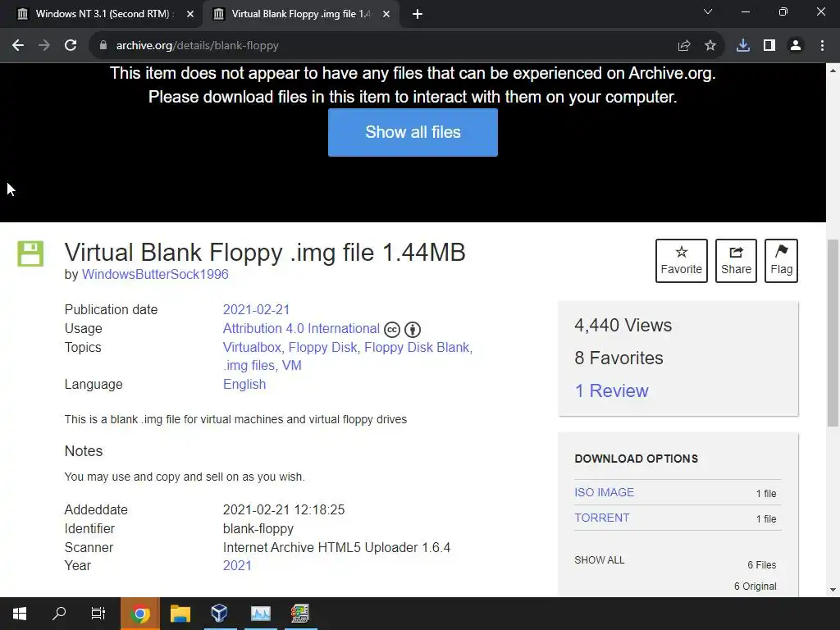Click 8 Favorites text
Image resolution: width=840 pixels, height=630 pixels.
coord(619,358)
